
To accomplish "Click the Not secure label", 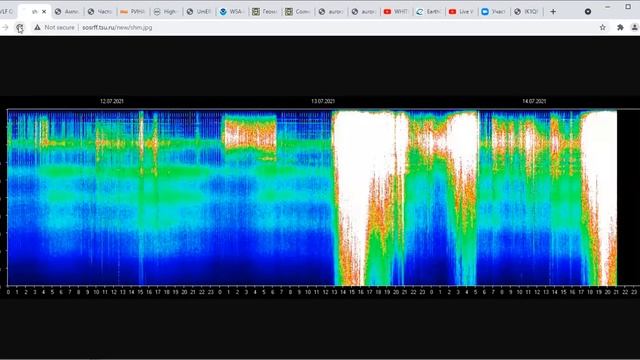I will [60, 27].
